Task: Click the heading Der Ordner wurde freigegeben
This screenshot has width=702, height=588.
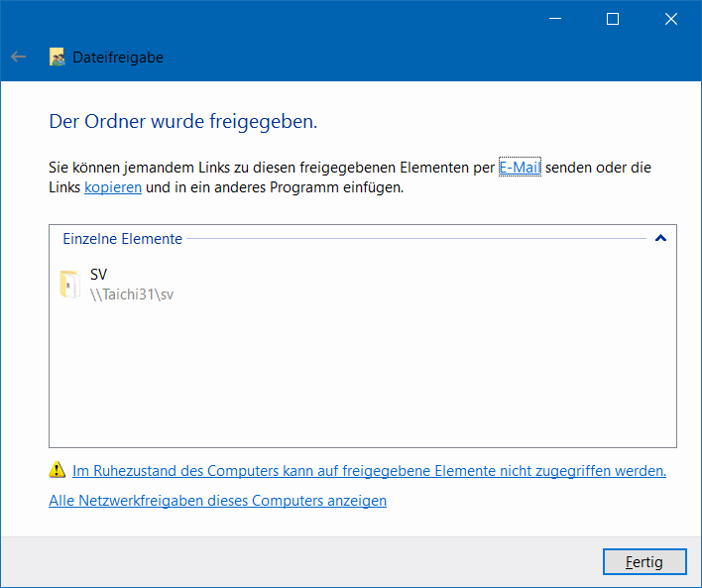Action: click(183, 122)
